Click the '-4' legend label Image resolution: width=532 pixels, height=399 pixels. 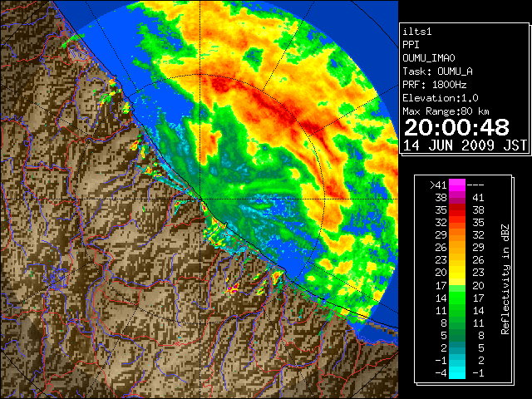click(441, 373)
